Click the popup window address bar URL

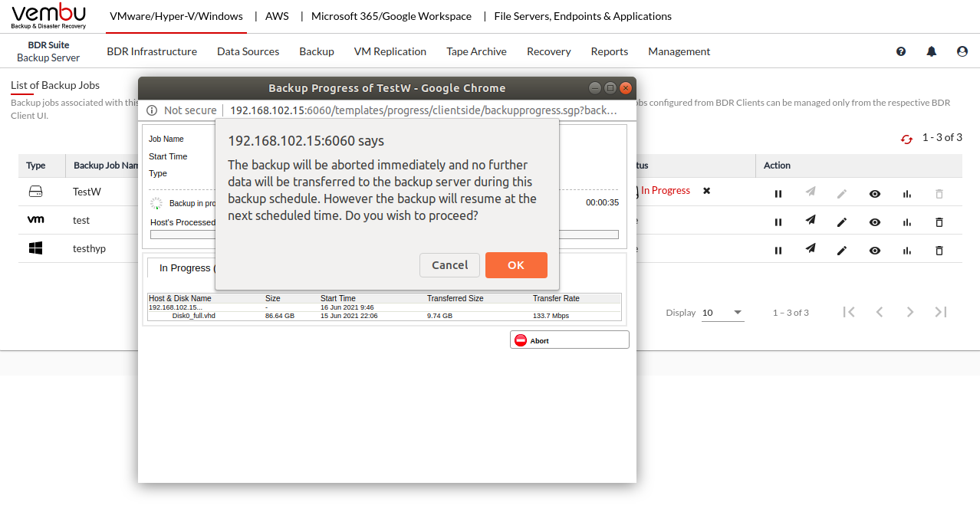pyautogui.click(x=423, y=110)
